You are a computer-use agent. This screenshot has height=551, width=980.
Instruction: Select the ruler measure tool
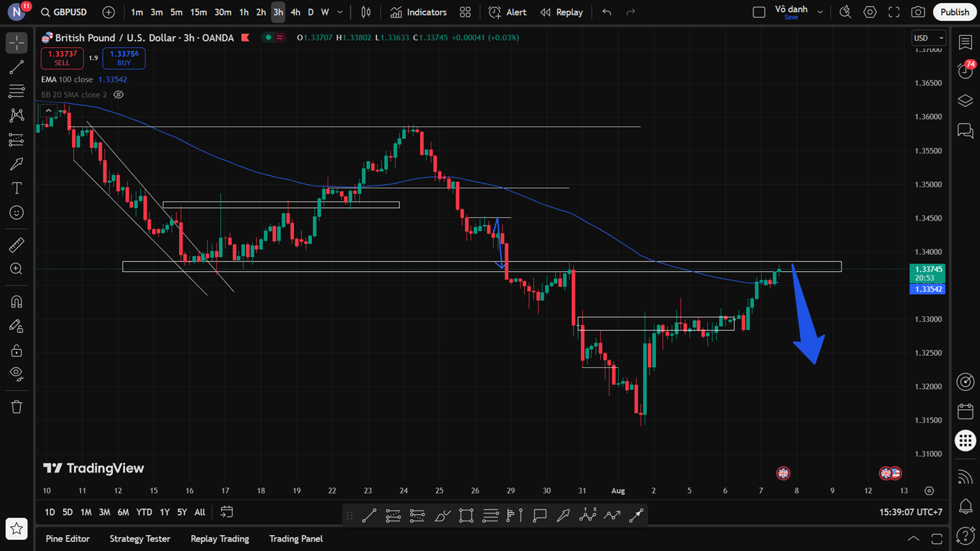[17, 244]
